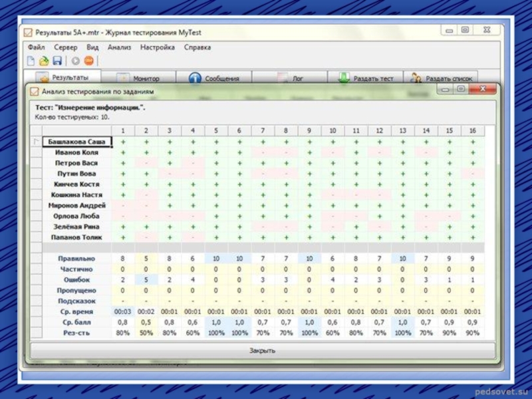Click the Рез-сть 50% cell for task 2
Screen dimensions: 532x399
click(x=146, y=333)
